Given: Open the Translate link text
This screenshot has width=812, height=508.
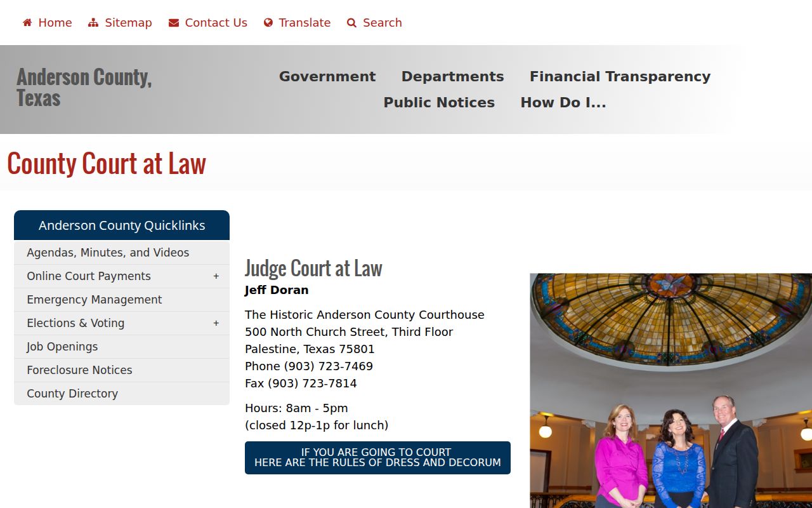Looking at the screenshot, I should tap(304, 23).
